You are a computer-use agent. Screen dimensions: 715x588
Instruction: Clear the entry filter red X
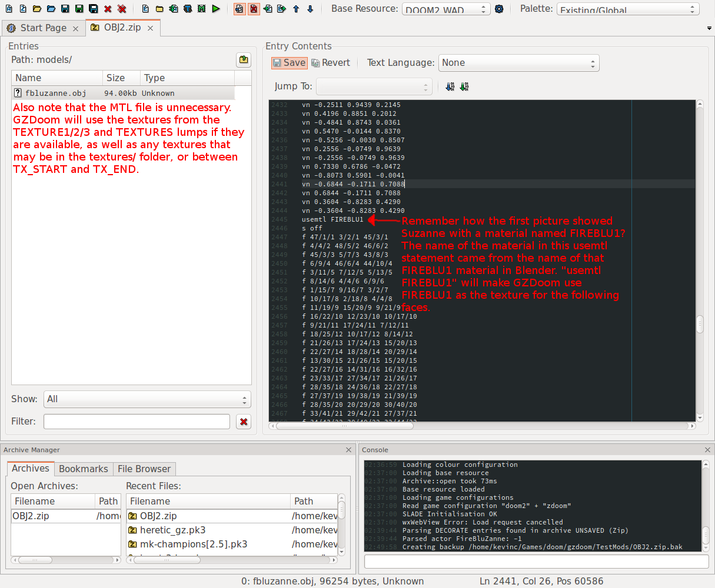[x=244, y=422]
